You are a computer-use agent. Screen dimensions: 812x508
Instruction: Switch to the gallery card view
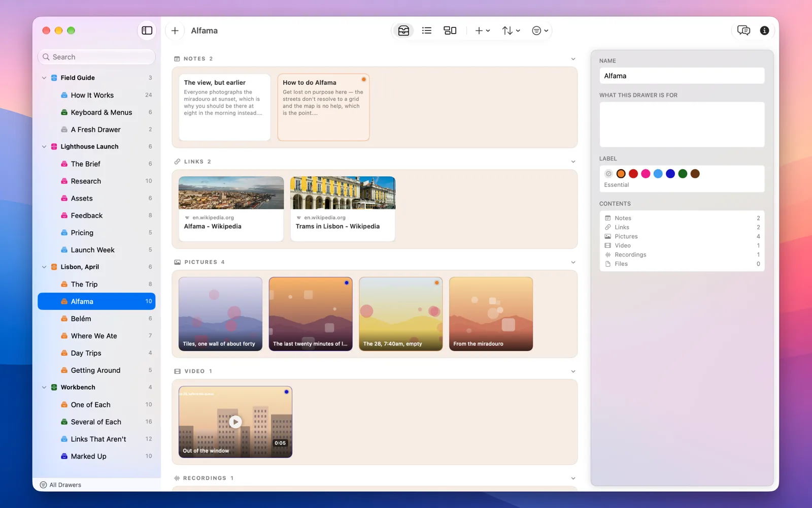tap(450, 30)
